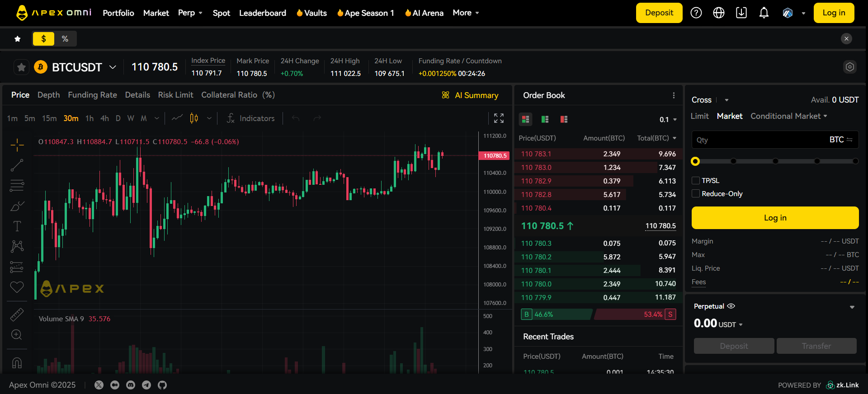Open the Risk Limit tab

175,95
